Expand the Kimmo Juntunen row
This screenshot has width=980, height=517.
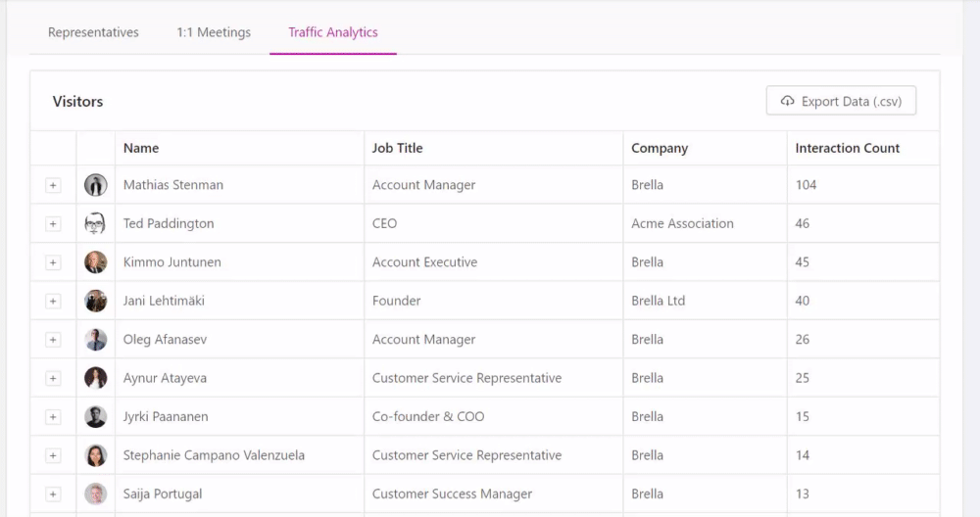(x=53, y=262)
